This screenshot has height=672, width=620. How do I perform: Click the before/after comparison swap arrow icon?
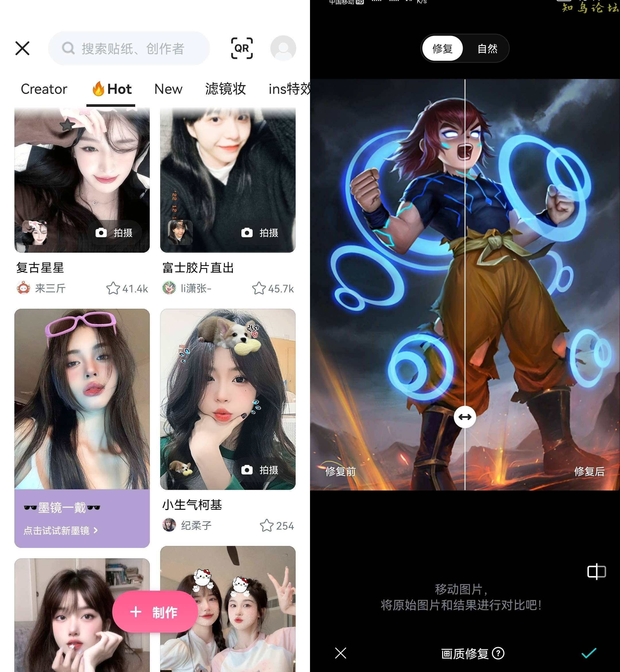click(x=465, y=417)
